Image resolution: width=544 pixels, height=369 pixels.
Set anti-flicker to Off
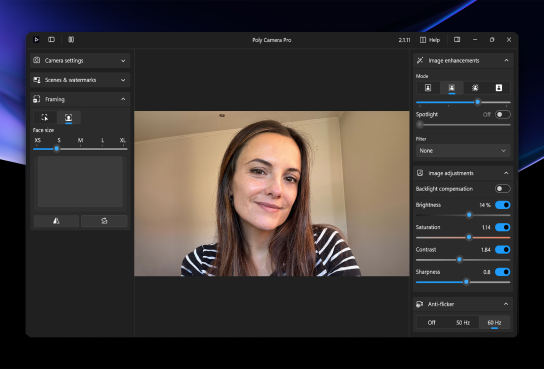coord(432,323)
